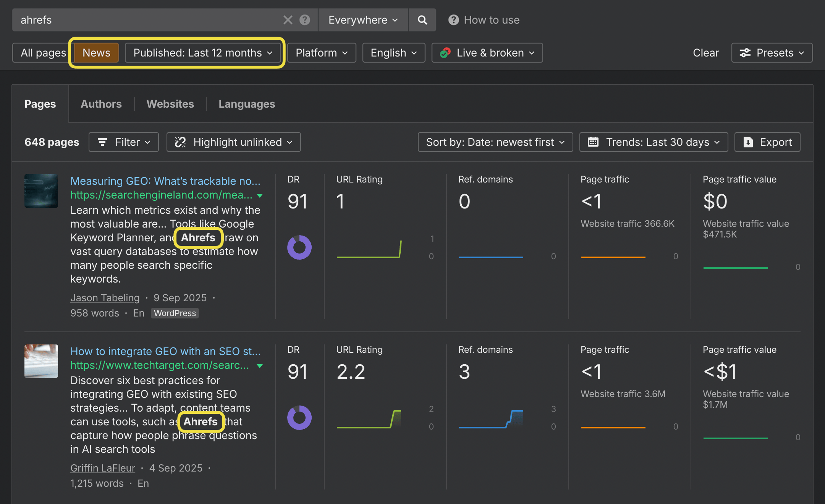The image size is (825, 504).
Task: Click the funnel icon on the Filter control
Action: (x=102, y=142)
